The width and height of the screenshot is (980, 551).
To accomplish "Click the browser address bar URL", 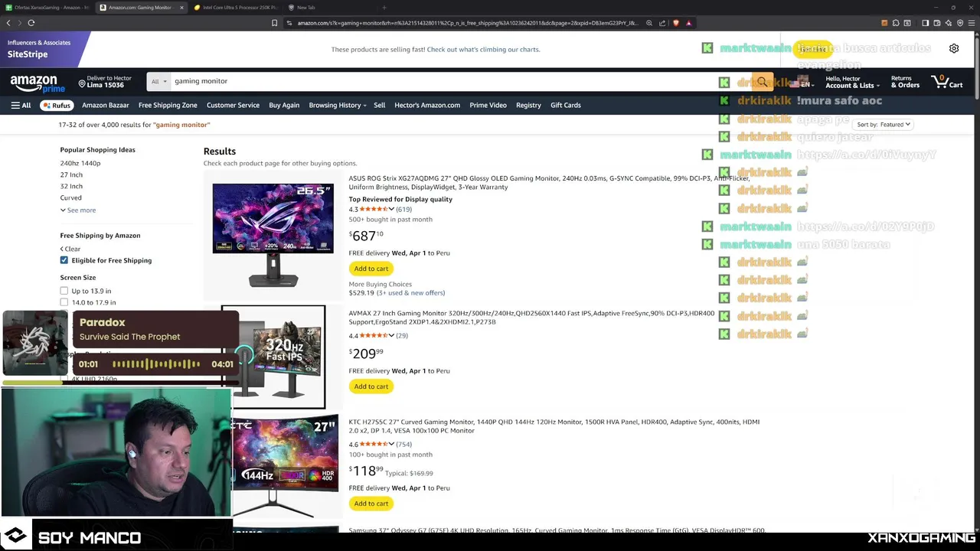I will point(466,23).
